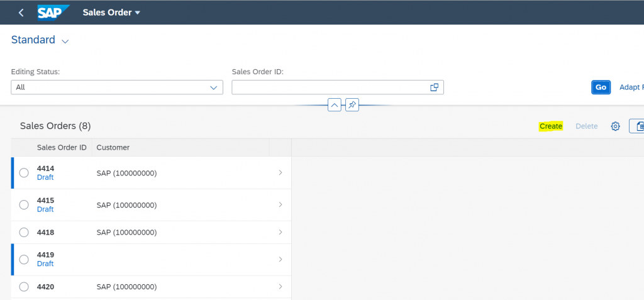The width and height of the screenshot is (644, 300).
Task: Open the table settings gear icon
Action: click(615, 126)
